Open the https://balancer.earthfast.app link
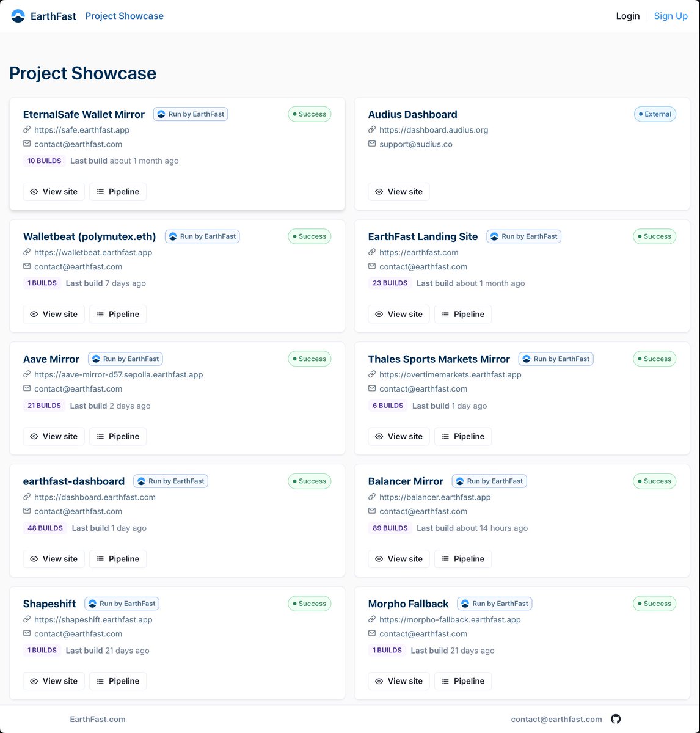This screenshot has height=733, width=700. (435, 497)
